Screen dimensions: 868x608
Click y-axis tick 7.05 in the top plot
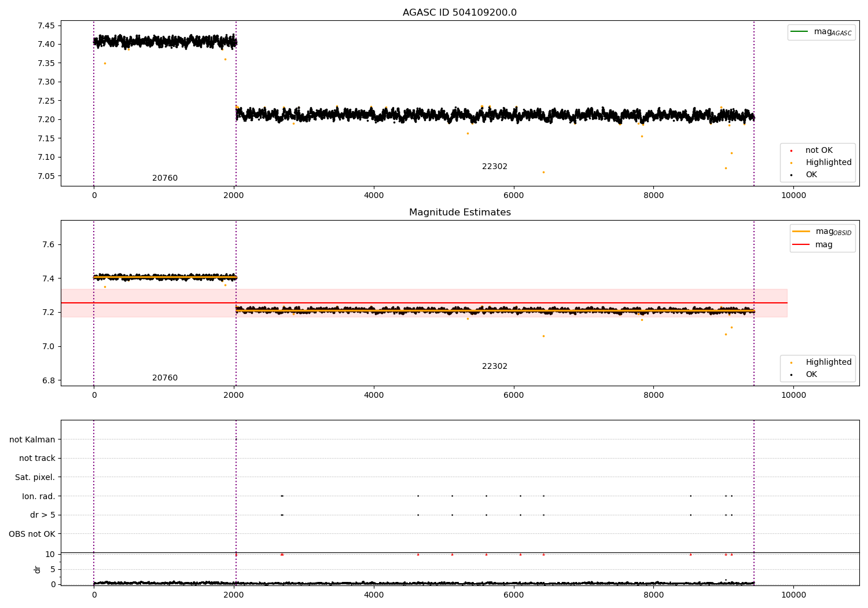46,176
